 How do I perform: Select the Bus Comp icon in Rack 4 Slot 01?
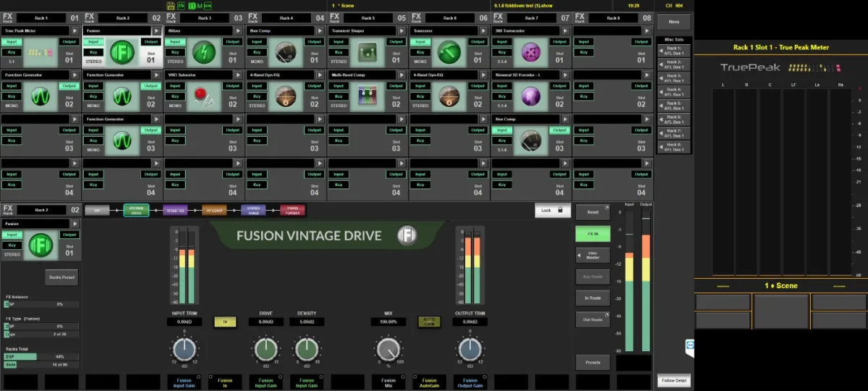285,52
